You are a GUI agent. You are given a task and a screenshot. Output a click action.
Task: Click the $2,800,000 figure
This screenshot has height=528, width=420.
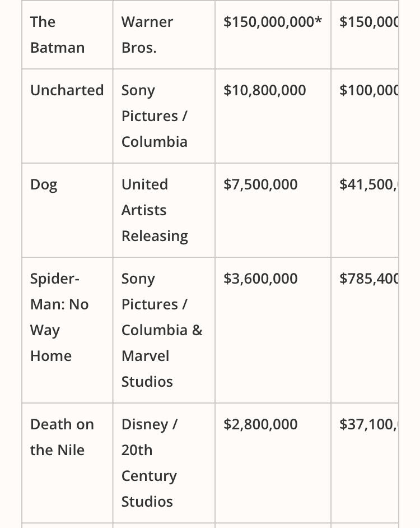[x=260, y=424]
